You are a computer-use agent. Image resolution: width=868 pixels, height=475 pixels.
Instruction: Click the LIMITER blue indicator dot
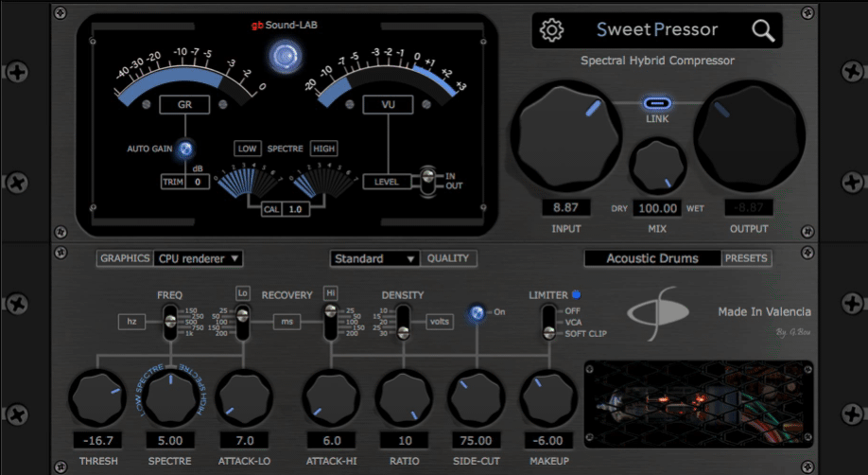tap(576, 294)
